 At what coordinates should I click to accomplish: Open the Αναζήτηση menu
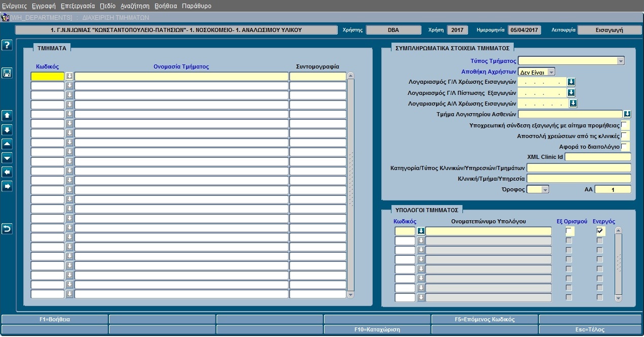click(135, 6)
